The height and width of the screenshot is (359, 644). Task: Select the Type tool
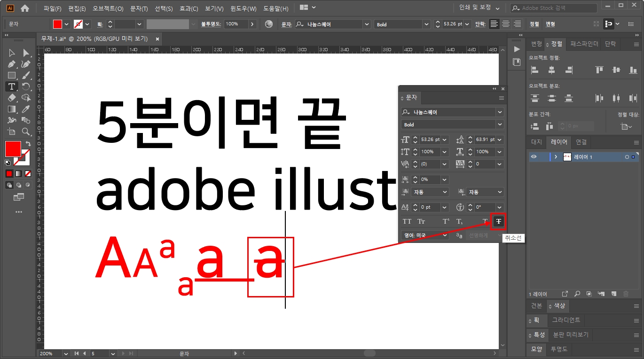(12, 86)
